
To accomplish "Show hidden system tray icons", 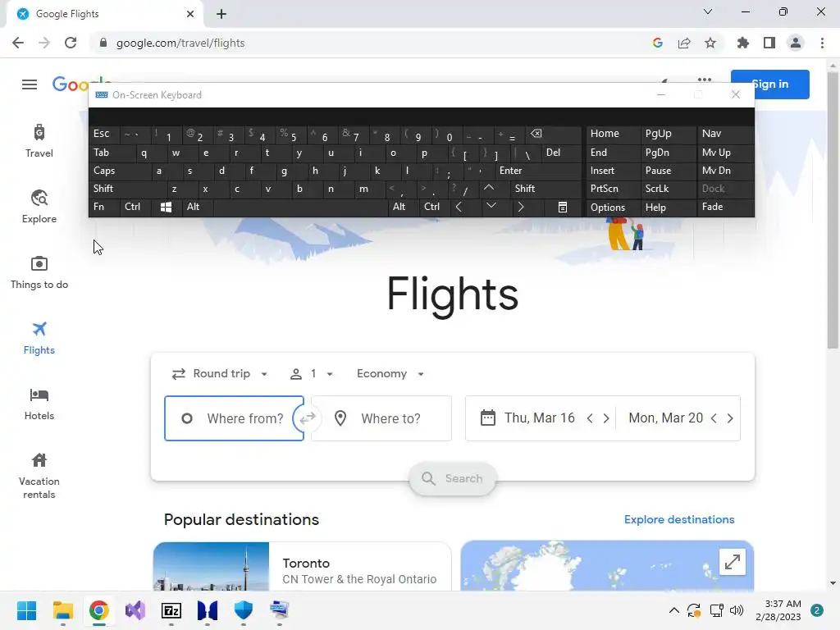I will [x=674, y=610].
